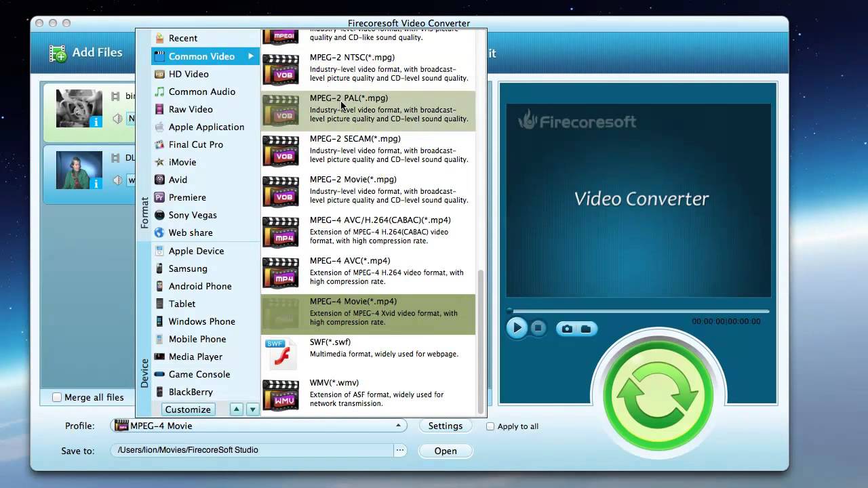This screenshot has height=488, width=868.
Task: Select the Common Audio category
Action: 205,91
